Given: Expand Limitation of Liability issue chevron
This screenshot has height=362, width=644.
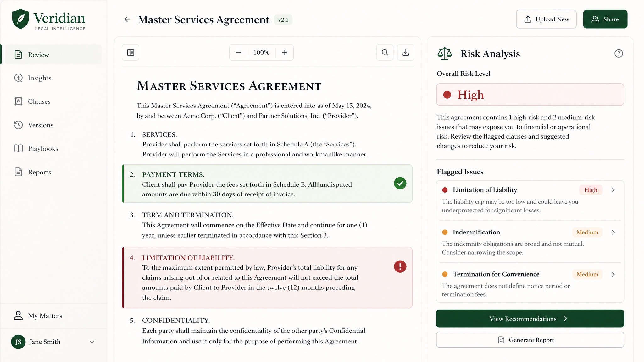Looking at the screenshot, I should (613, 190).
